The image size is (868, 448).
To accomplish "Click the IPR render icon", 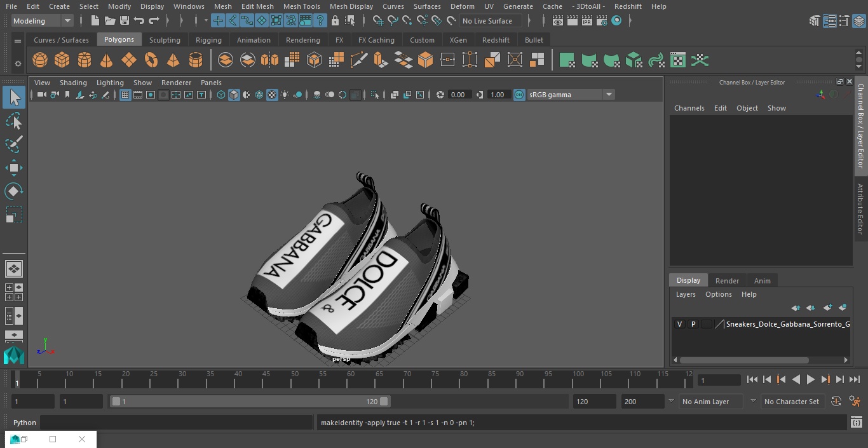I will point(587,21).
